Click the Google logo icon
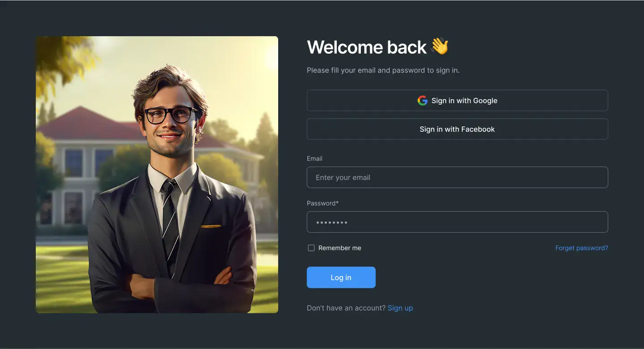The height and width of the screenshot is (349, 644). (x=422, y=101)
